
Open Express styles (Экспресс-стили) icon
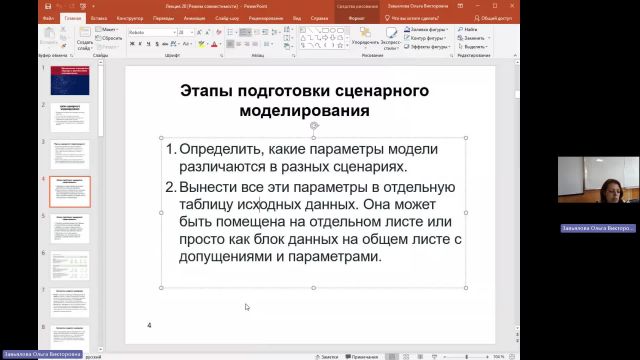[x=391, y=33]
